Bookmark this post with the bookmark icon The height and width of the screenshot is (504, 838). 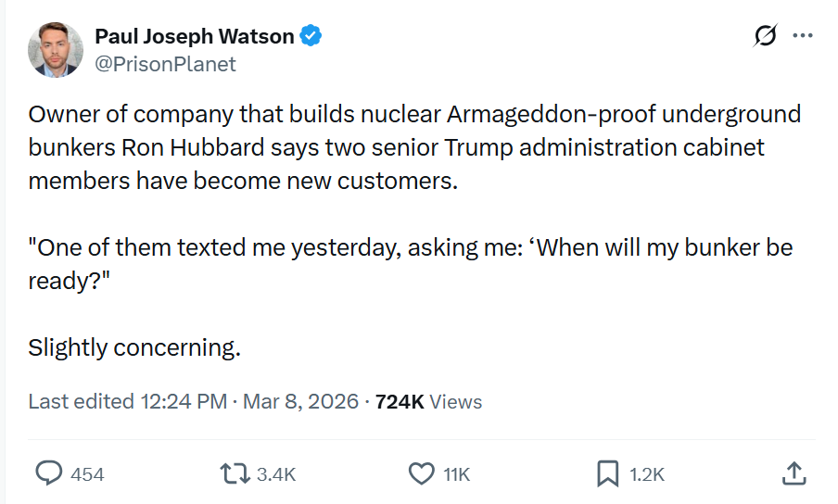point(607,473)
